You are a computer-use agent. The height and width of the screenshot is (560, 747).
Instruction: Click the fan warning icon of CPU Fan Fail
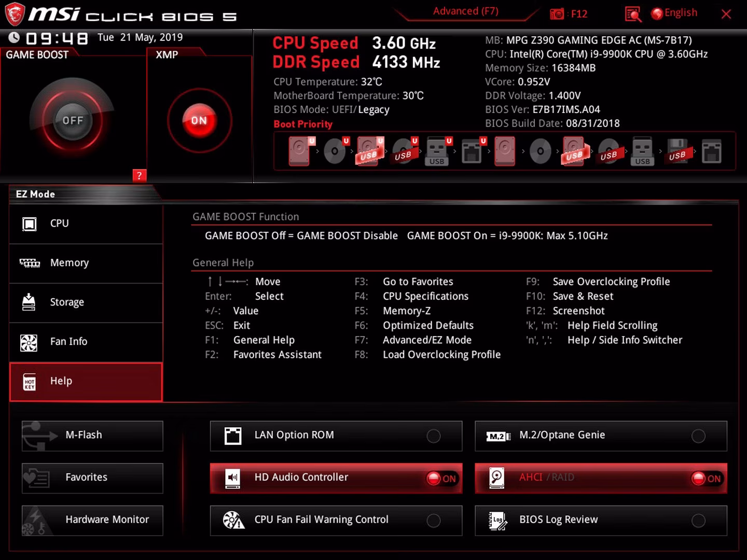(x=233, y=520)
